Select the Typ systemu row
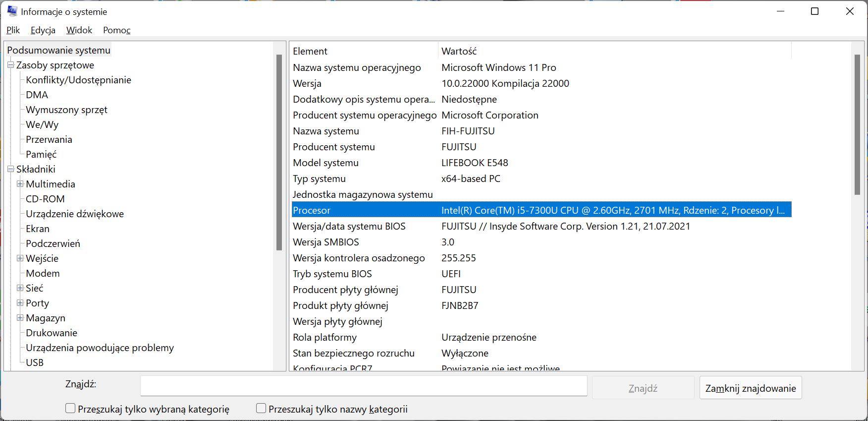This screenshot has width=868, height=421. [x=542, y=179]
